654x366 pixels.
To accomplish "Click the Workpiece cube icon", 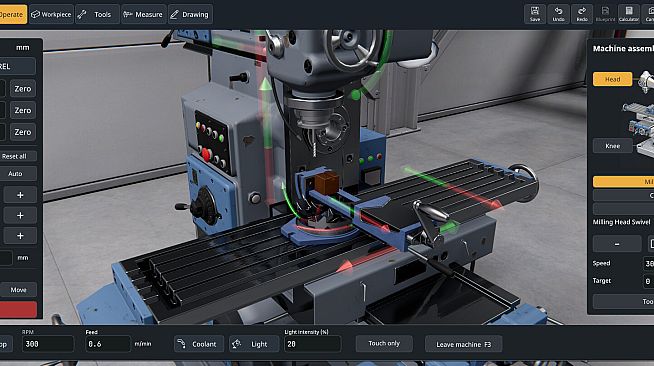I will click(x=35, y=15).
